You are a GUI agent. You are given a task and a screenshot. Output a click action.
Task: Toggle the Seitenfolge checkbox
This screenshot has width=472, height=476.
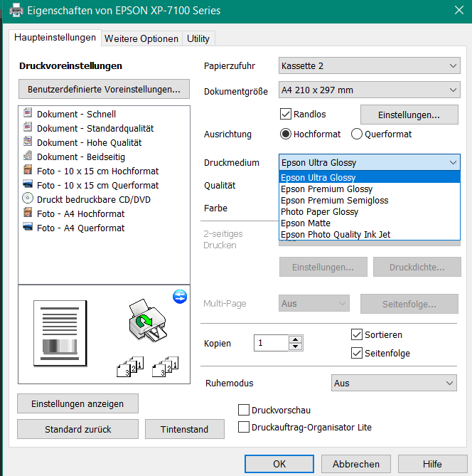tap(357, 353)
